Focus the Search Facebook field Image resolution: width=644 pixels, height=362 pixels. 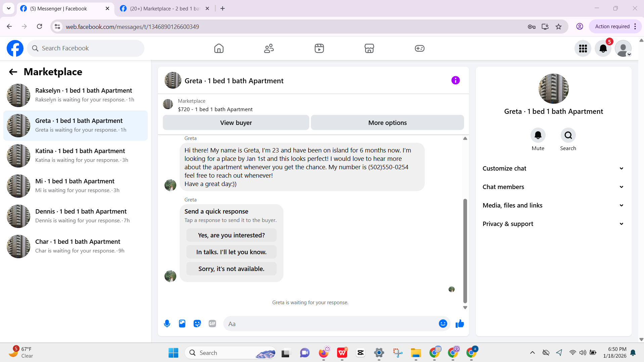[86, 48]
